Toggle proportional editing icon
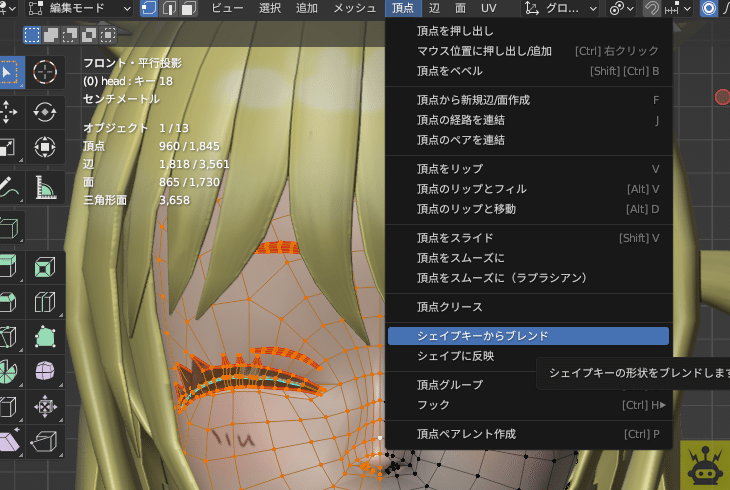 coord(709,8)
